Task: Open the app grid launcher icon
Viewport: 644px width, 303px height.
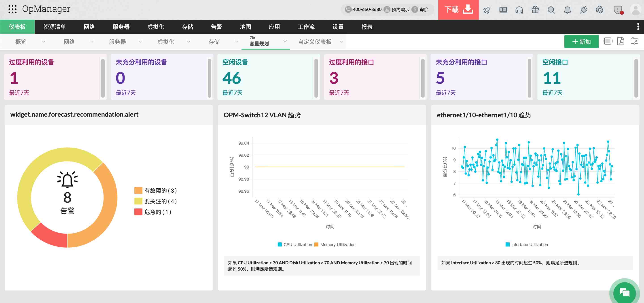Action: tap(12, 9)
